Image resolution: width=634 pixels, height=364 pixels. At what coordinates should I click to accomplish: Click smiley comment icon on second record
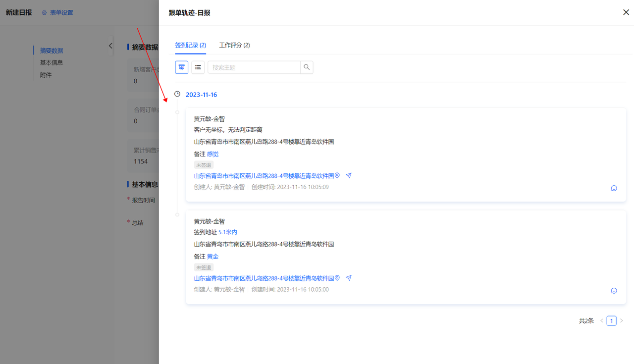(x=614, y=291)
